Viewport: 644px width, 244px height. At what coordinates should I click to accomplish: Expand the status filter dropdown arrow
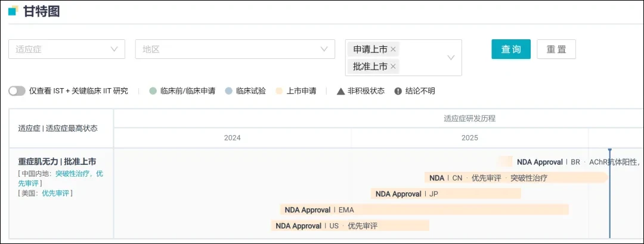coord(451,58)
